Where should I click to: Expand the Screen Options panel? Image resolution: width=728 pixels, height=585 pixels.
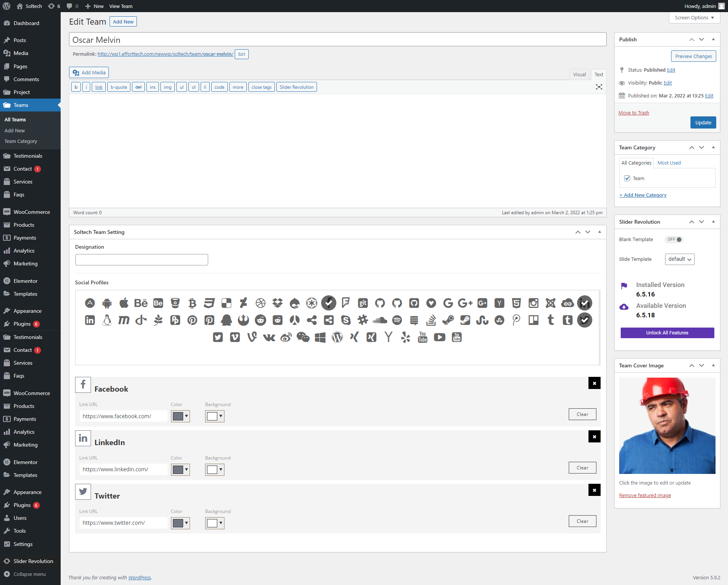(694, 17)
